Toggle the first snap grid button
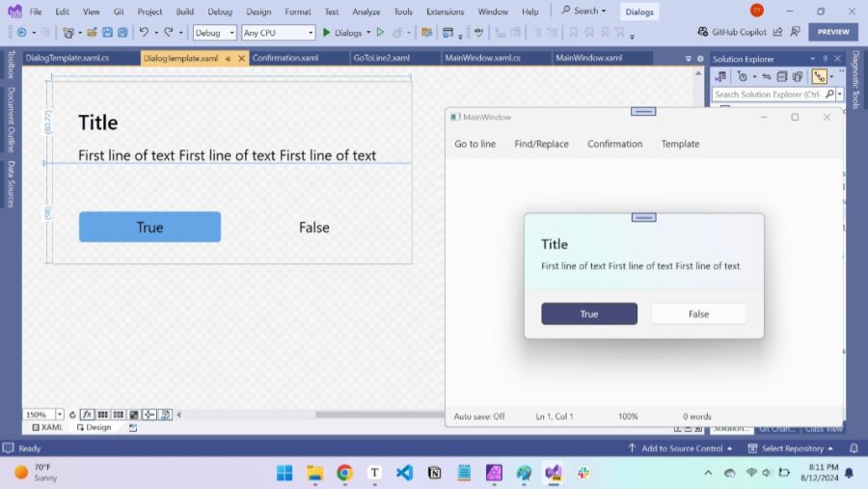The height and width of the screenshot is (489, 868). (103, 415)
